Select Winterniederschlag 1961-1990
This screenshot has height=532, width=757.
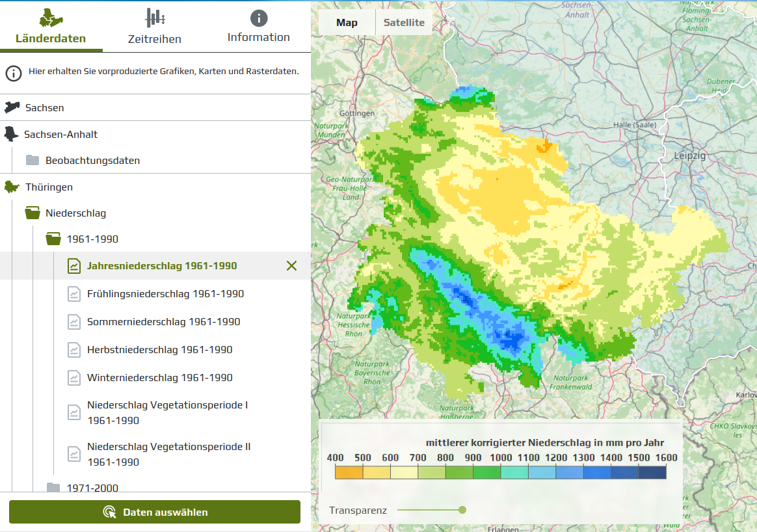pyautogui.click(x=159, y=377)
